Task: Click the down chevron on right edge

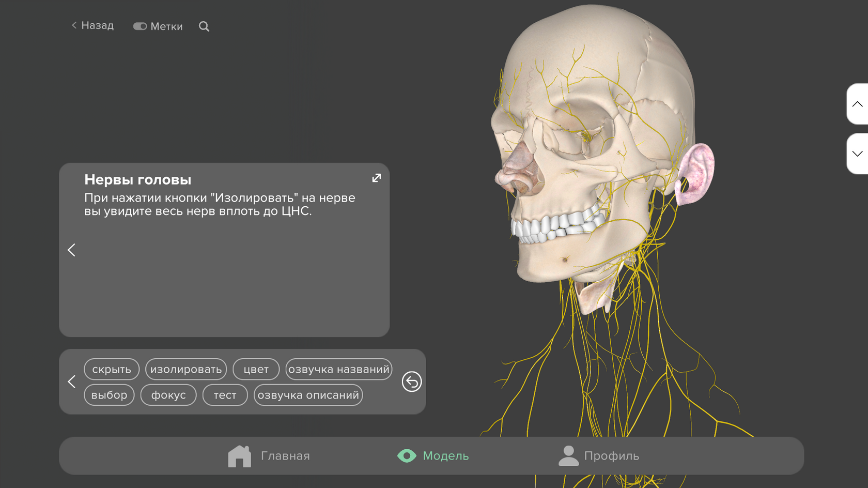Action: [x=857, y=154]
